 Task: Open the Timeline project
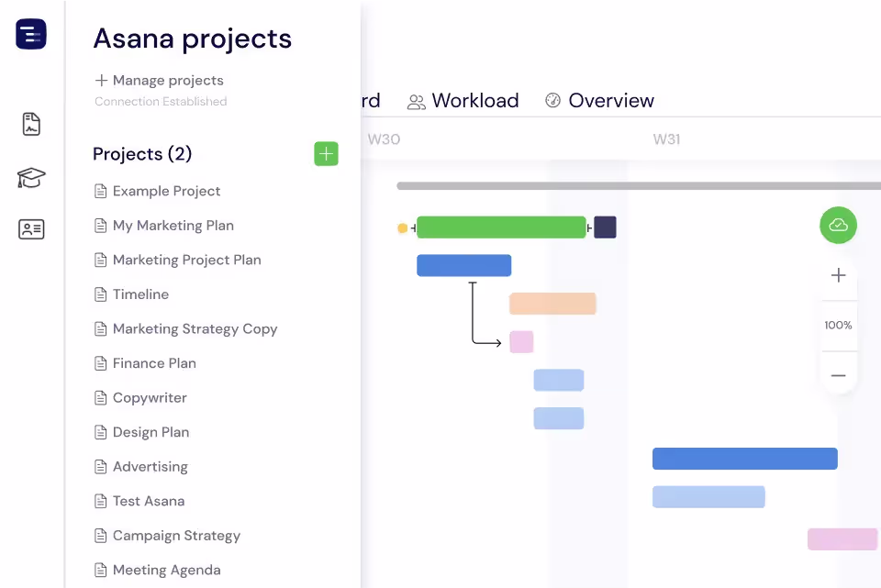(x=140, y=294)
